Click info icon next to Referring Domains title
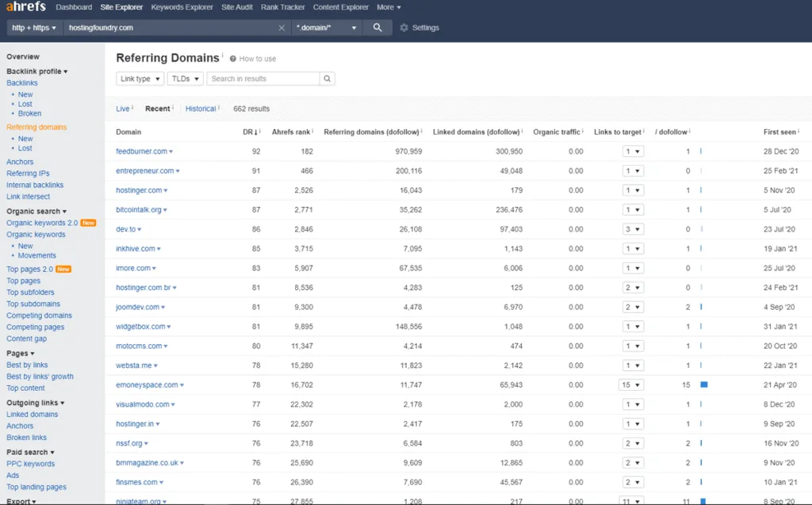The height and width of the screenshot is (505, 812). click(x=223, y=55)
